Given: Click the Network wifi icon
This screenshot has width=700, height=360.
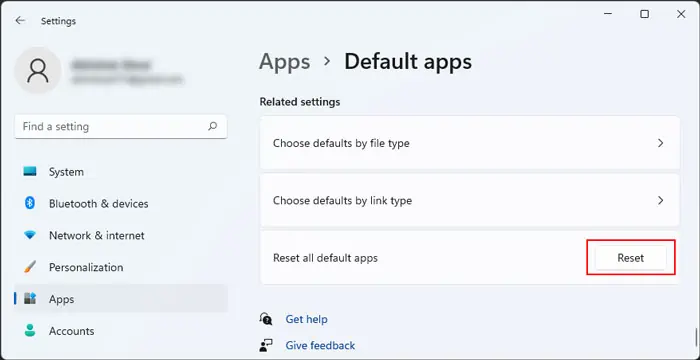Looking at the screenshot, I should coord(30,235).
